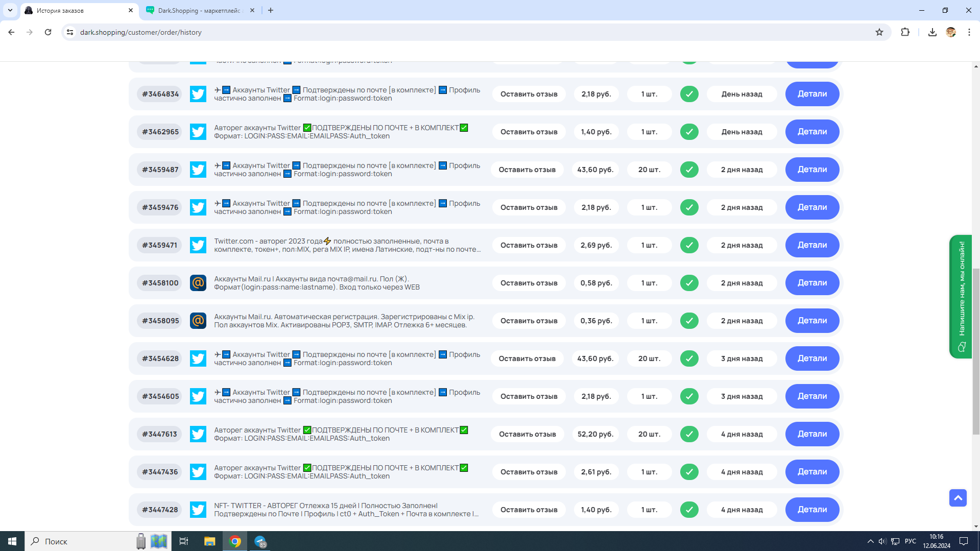Leave a review for order #3458095
980x551 pixels.
click(529, 321)
